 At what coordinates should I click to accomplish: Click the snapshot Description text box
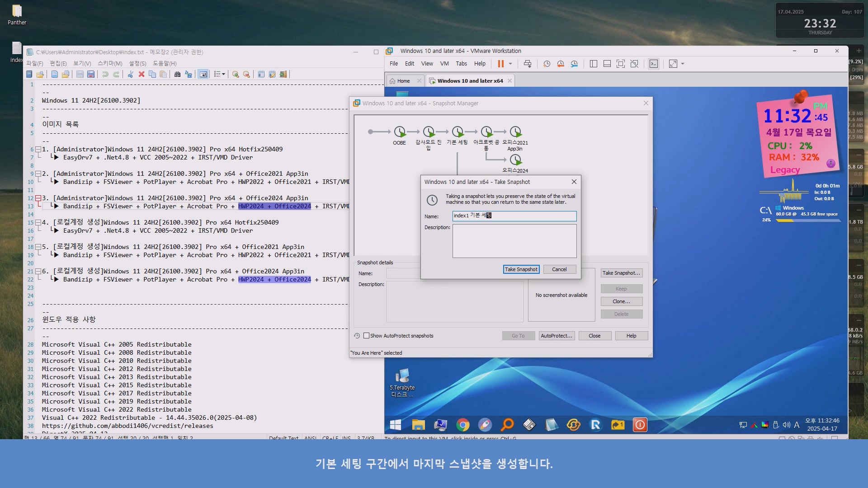(x=514, y=241)
